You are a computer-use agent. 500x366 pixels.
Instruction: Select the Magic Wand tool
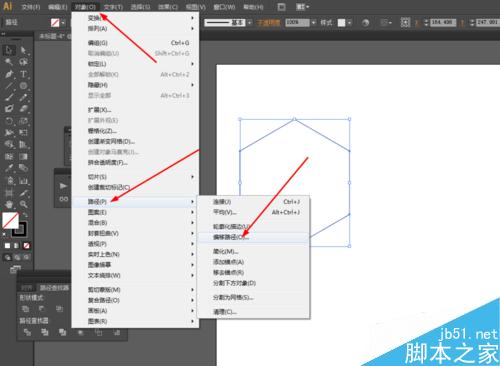(8, 62)
